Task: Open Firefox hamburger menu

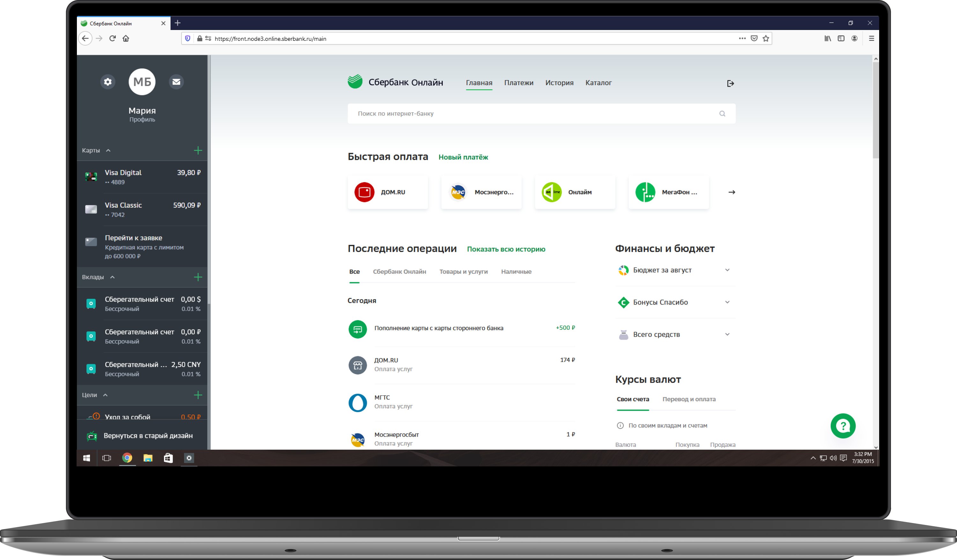Action: (x=871, y=38)
